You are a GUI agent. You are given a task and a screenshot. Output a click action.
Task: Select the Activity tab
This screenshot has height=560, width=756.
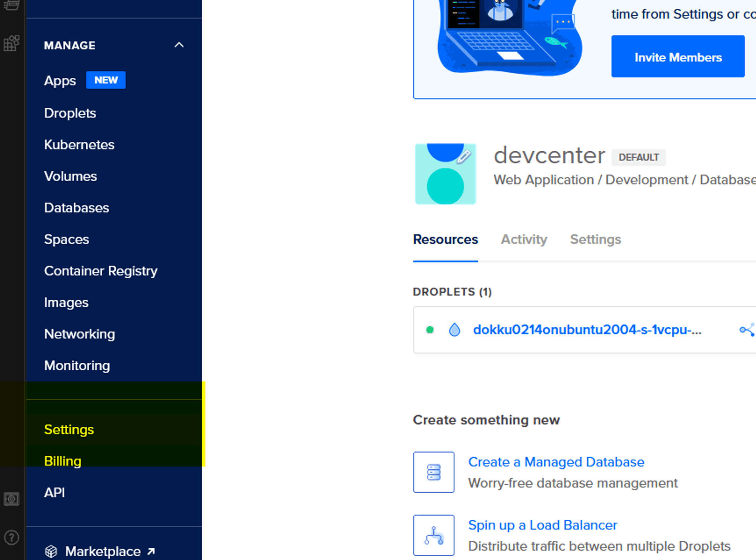pyautogui.click(x=524, y=239)
